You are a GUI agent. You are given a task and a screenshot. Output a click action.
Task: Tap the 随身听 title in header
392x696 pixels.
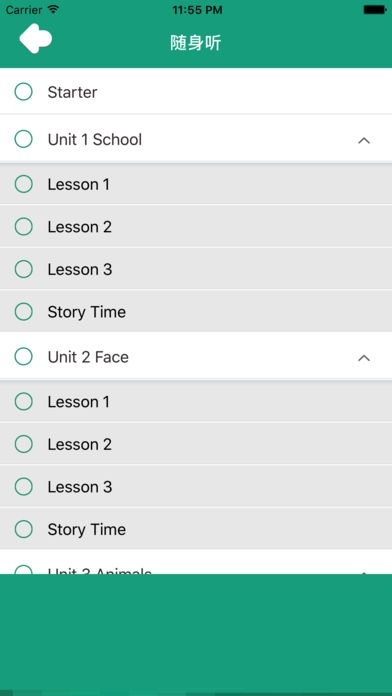[196, 43]
